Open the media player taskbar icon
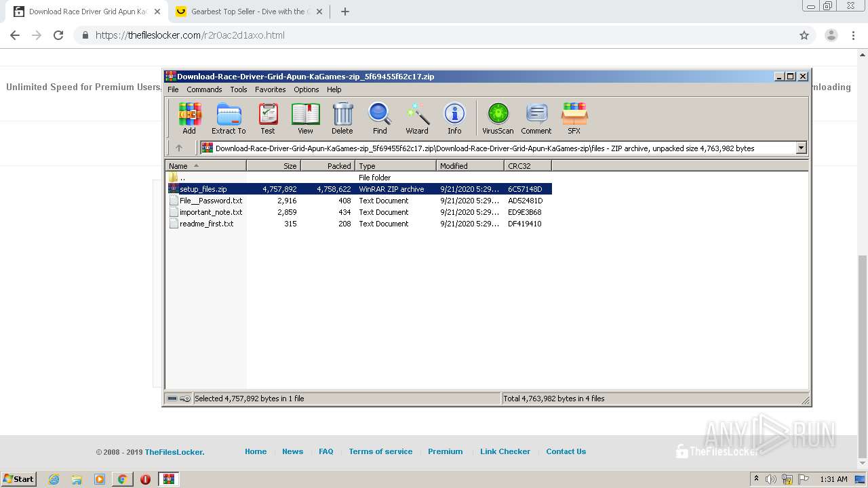Viewport: 868px width, 488px height. coord(100,479)
